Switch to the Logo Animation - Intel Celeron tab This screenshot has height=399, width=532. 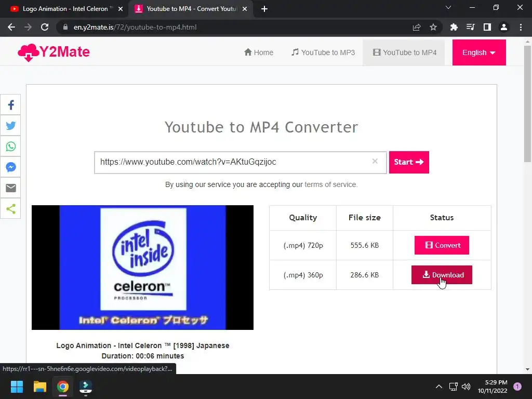64,9
